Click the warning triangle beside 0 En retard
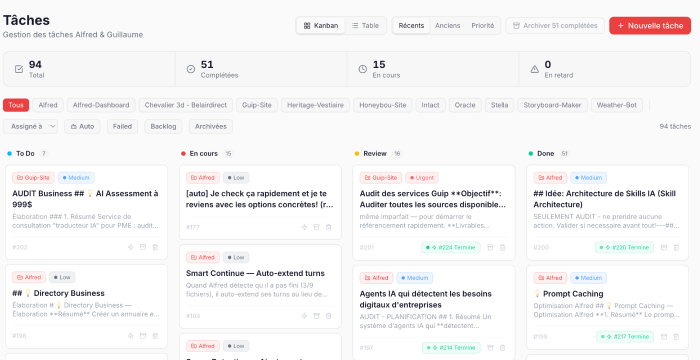The image size is (700, 360). click(x=534, y=69)
